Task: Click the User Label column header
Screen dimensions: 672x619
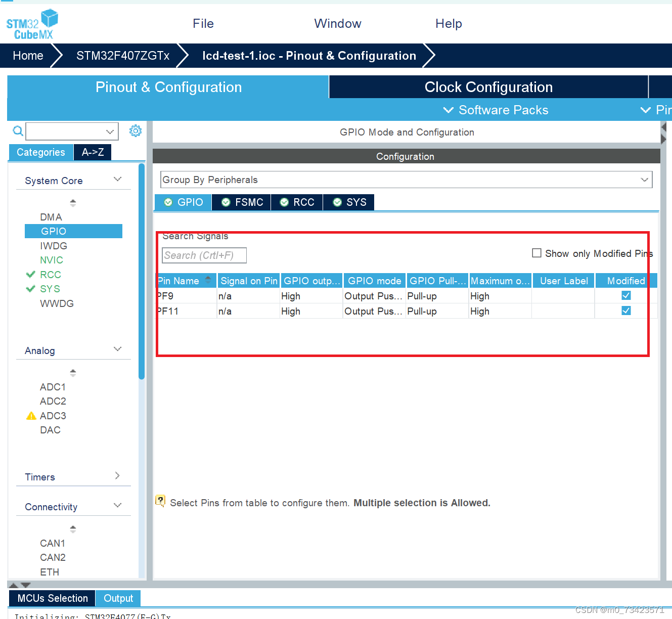Action: [563, 281]
